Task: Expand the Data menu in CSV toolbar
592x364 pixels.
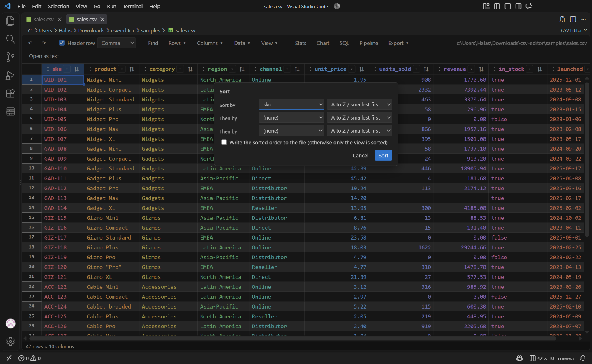Action: pyautogui.click(x=242, y=43)
